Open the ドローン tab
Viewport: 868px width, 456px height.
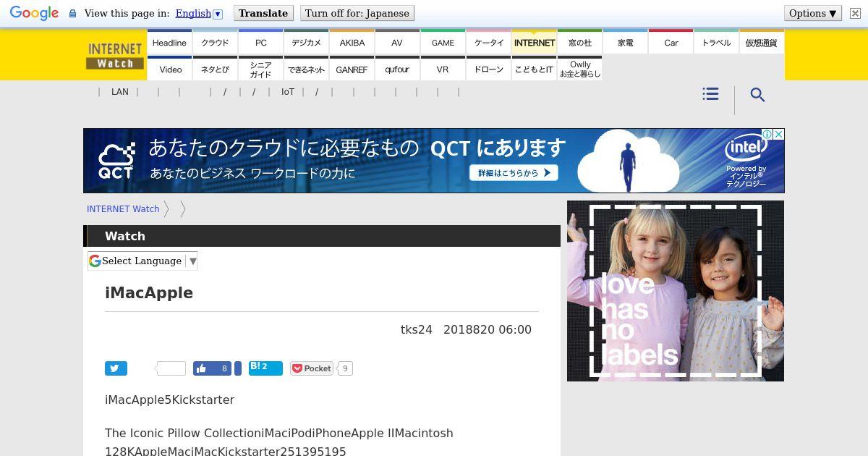488,69
